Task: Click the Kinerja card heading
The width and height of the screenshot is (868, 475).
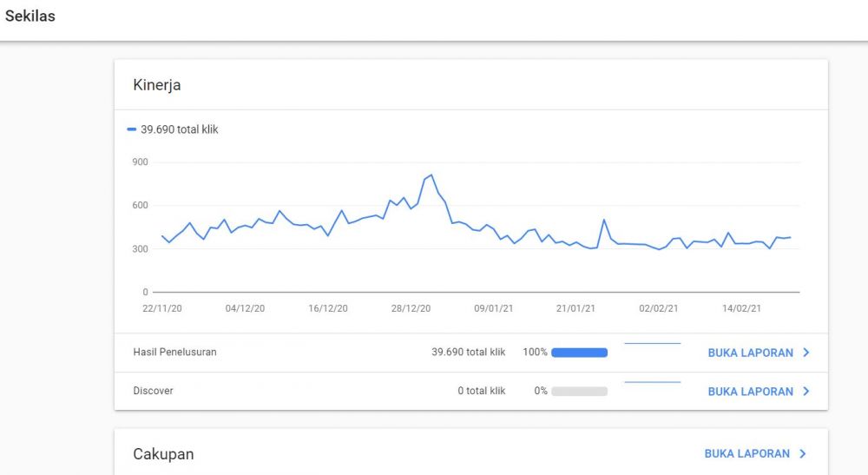Action: (157, 85)
